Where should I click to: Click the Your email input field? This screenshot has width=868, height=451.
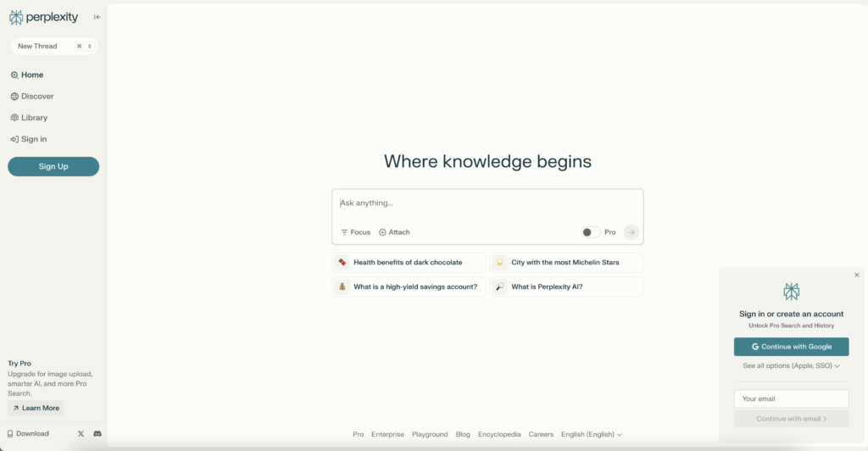tap(791, 398)
